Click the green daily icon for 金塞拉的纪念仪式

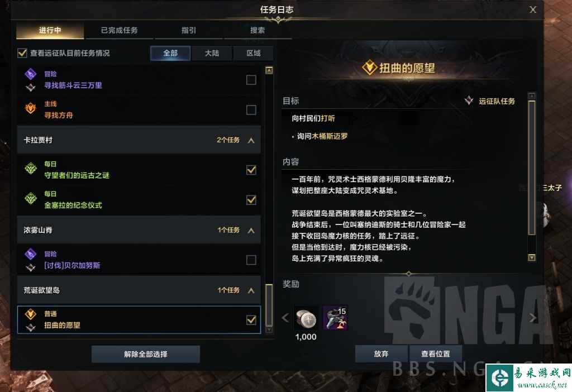(31, 198)
